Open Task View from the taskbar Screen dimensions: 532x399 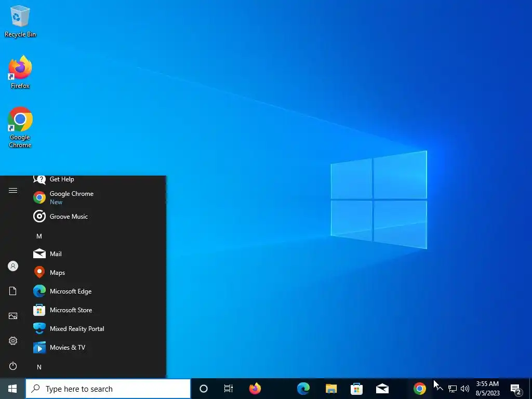pyautogui.click(x=229, y=389)
